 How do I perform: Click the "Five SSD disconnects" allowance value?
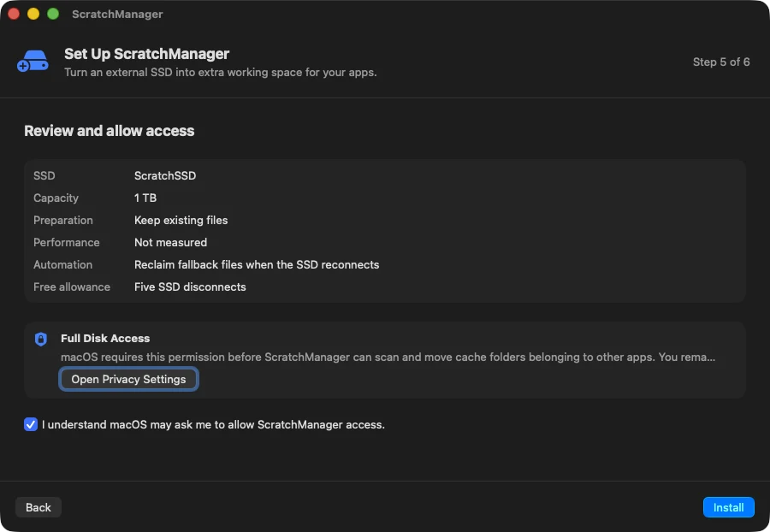tap(190, 287)
